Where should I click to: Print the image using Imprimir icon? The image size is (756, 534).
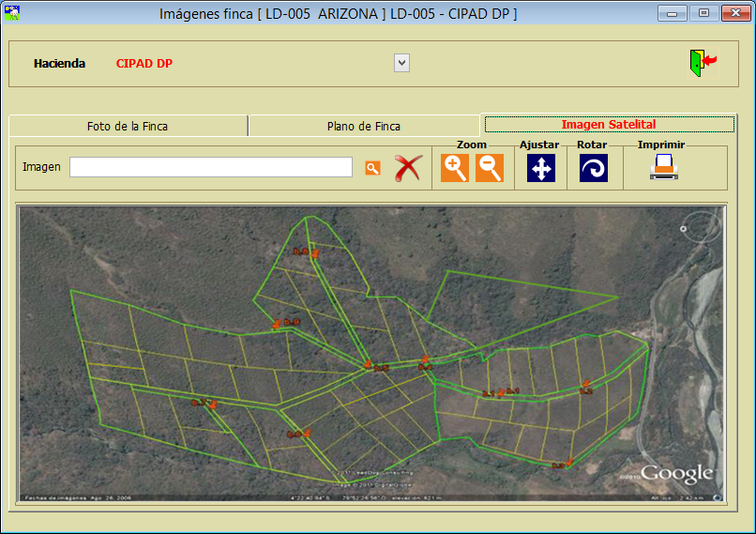point(663,167)
